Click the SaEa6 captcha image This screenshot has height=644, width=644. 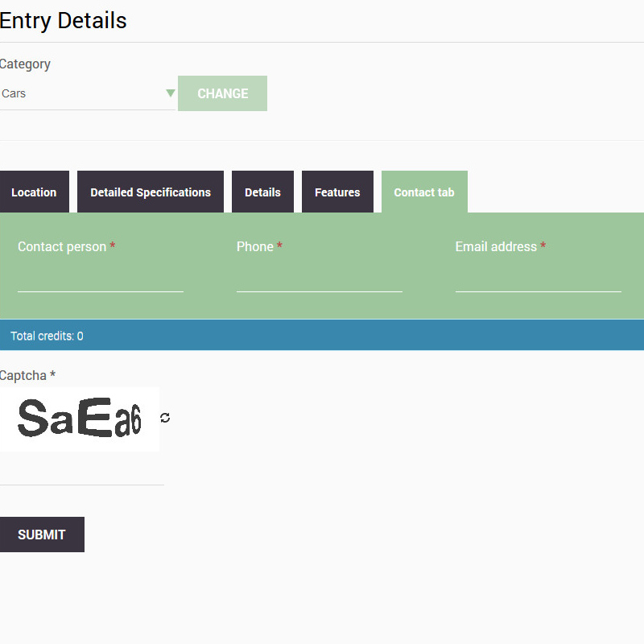click(80, 419)
